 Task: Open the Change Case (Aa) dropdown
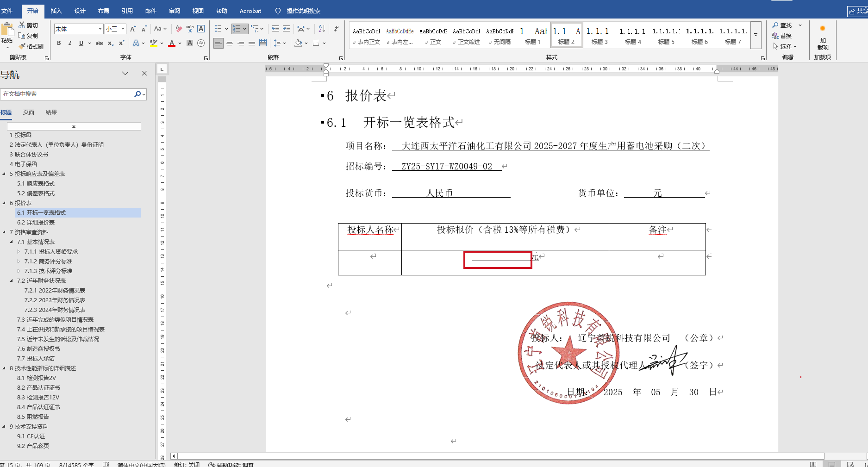(160, 29)
